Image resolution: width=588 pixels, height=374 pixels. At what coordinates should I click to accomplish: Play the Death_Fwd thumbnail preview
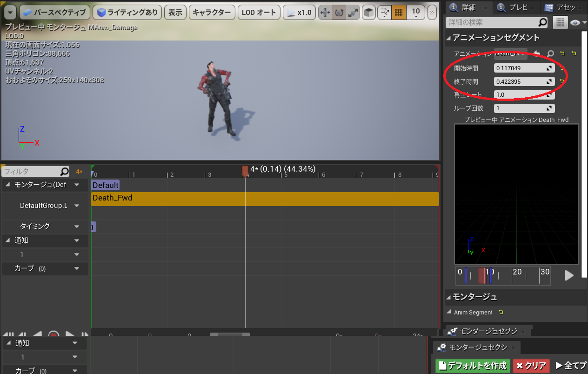569,275
